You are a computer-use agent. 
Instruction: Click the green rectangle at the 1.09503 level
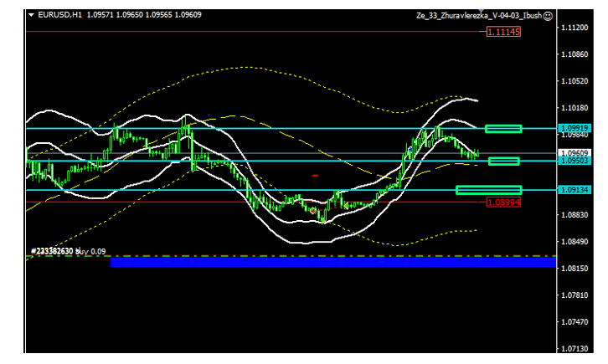(x=503, y=161)
